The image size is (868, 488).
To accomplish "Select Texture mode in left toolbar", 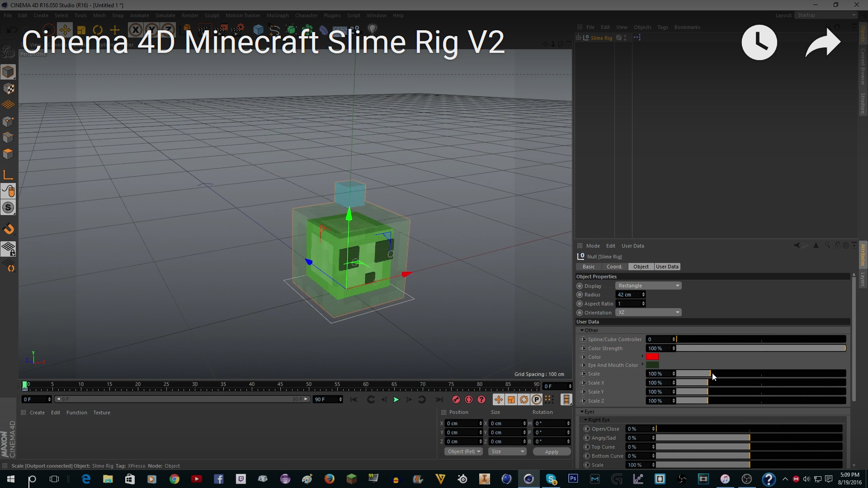I will [x=8, y=89].
